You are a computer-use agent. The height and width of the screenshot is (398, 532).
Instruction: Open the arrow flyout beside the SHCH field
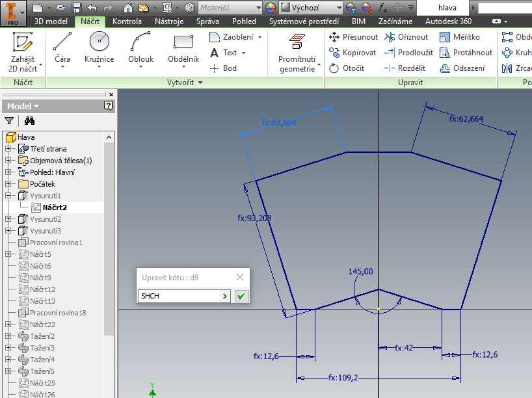click(224, 296)
